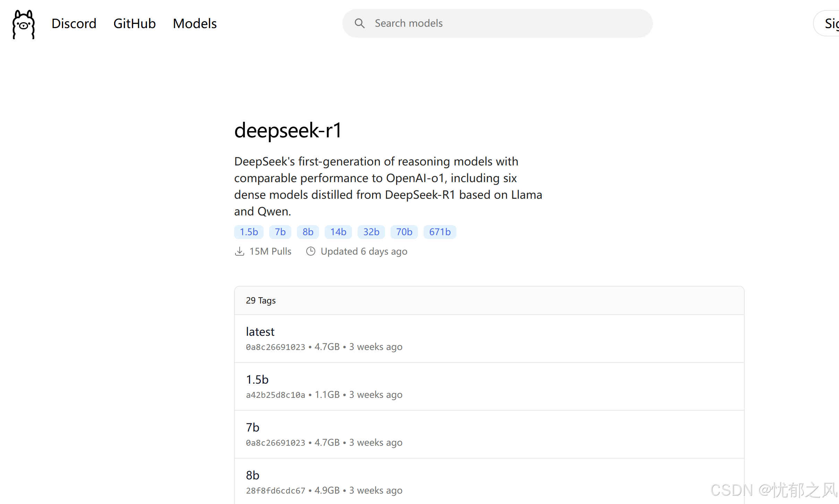
Task: Open the GitHub link
Action: click(x=135, y=23)
